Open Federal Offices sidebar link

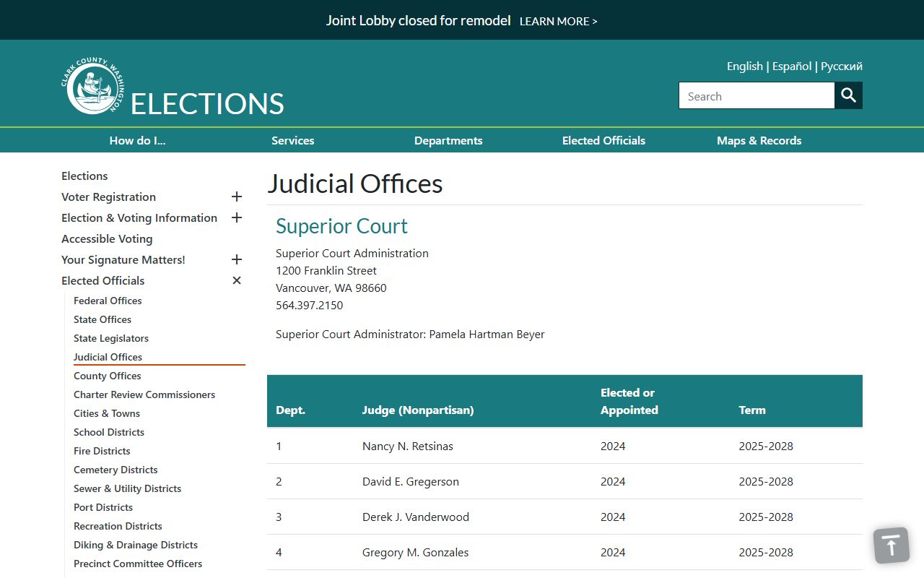[108, 301]
